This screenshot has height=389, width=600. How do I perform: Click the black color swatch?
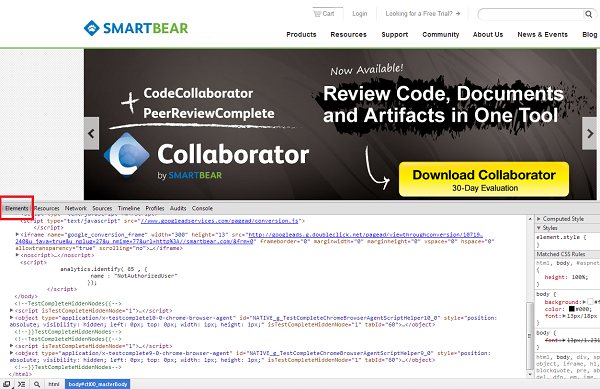[x=572, y=309]
